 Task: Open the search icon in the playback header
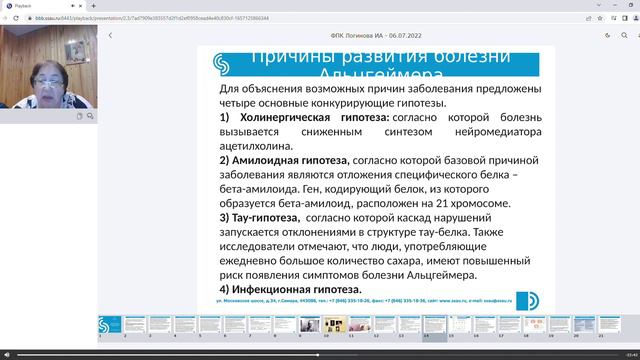click(x=624, y=36)
